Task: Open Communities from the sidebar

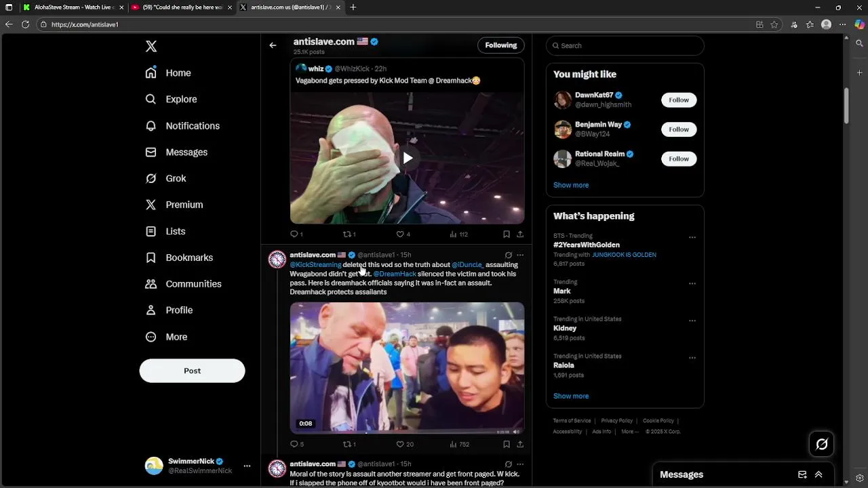Action: pyautogui.click(x=184, y=284)
